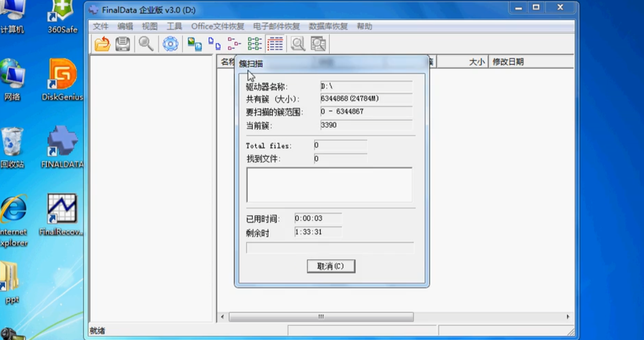Click the 就绪 status bar text
Screen dimensions: 644x340
[x=97, y=331]
